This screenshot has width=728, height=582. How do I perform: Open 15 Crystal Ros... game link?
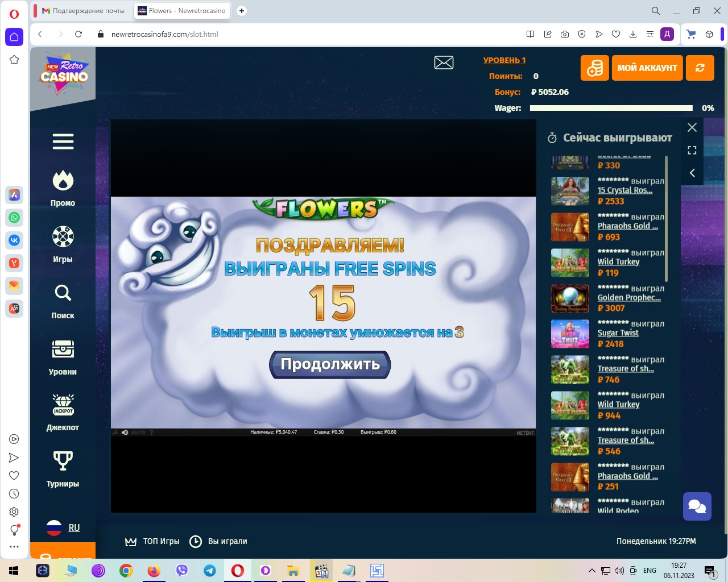[x=625, y=190]
